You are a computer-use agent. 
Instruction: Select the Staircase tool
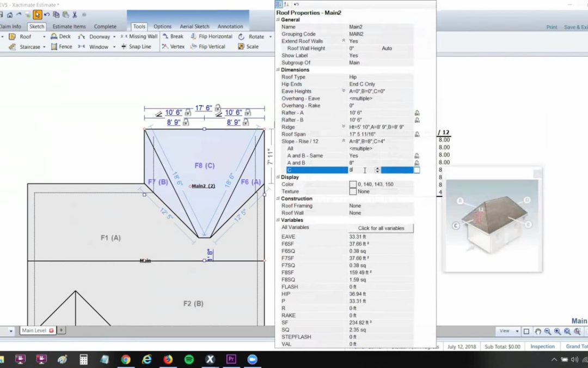pyautogui.click(x=24, y=46)
